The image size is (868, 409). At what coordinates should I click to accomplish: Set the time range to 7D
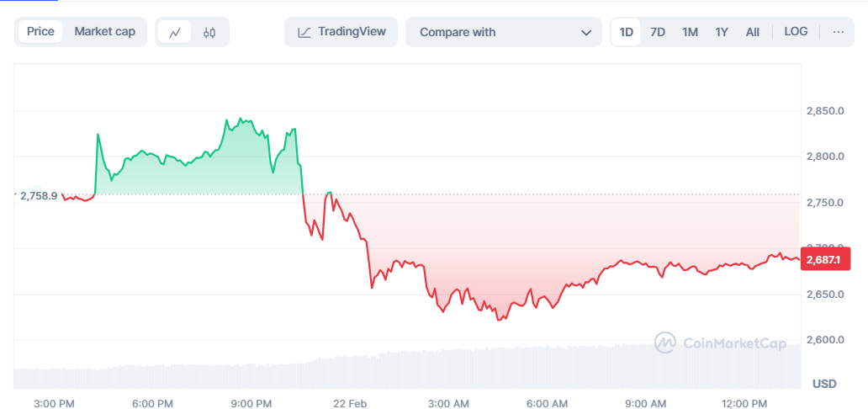pos(658,32)
